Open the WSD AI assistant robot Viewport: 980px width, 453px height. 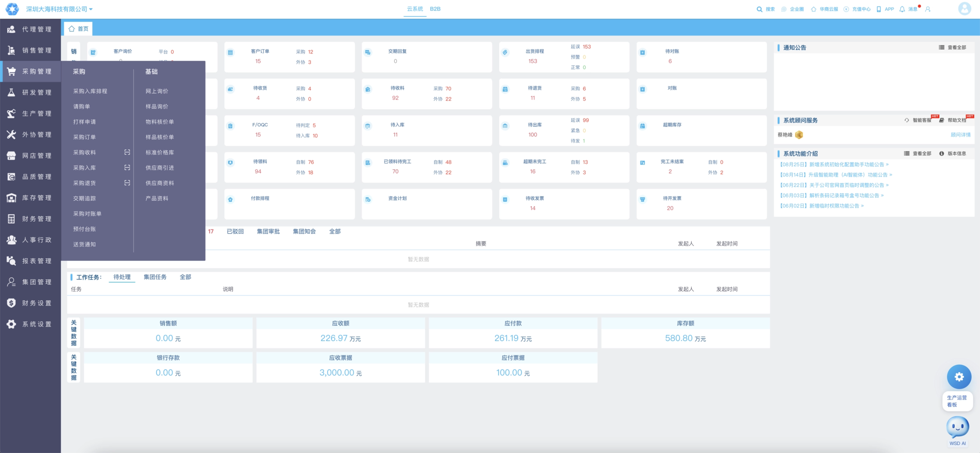pyautogui.click(x=958, y=427)
